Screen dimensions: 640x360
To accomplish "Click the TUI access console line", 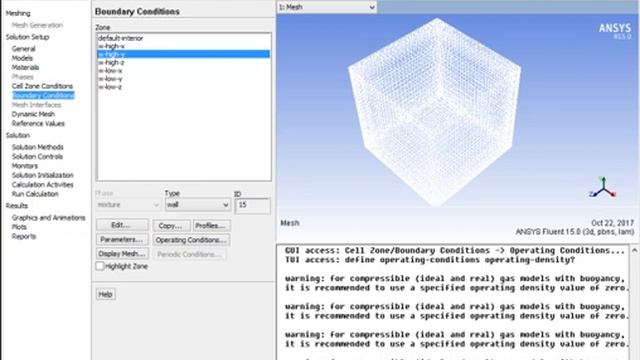I will click(430, 260).
